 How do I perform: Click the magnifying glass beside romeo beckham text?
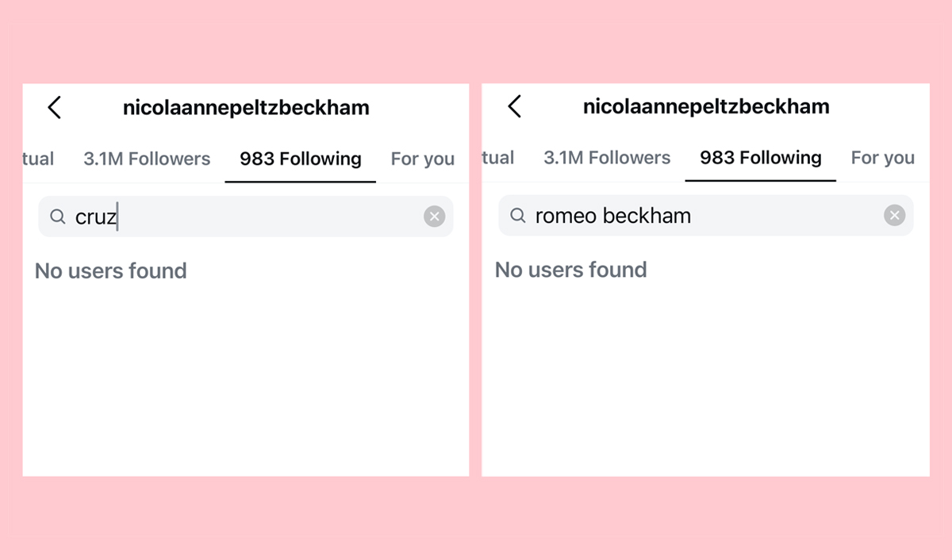[518, 215]
